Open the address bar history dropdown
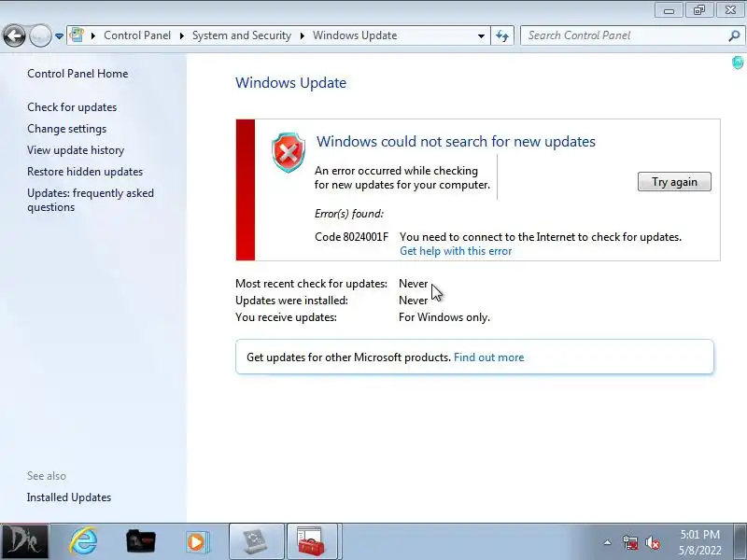747x560 pixels. tap(481, 35)
